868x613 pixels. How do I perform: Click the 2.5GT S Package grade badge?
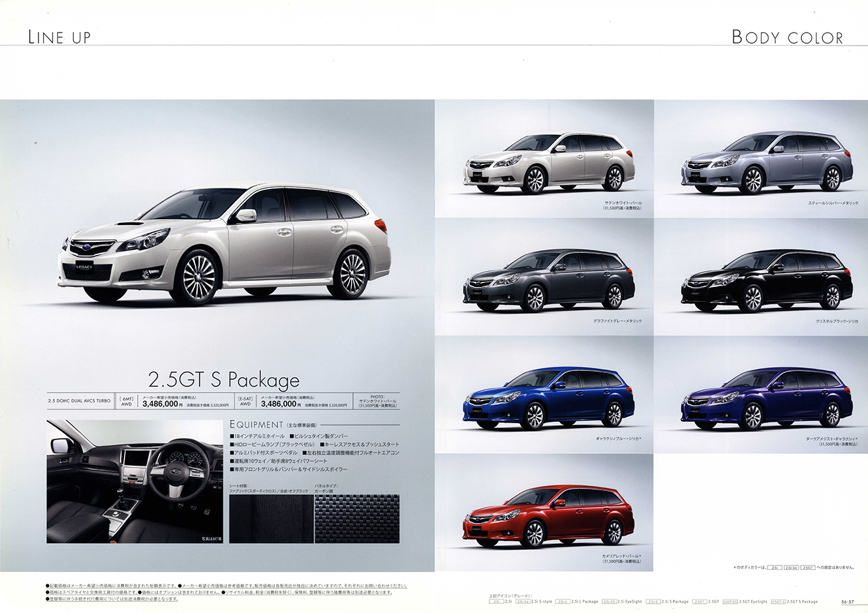[778, 601]
